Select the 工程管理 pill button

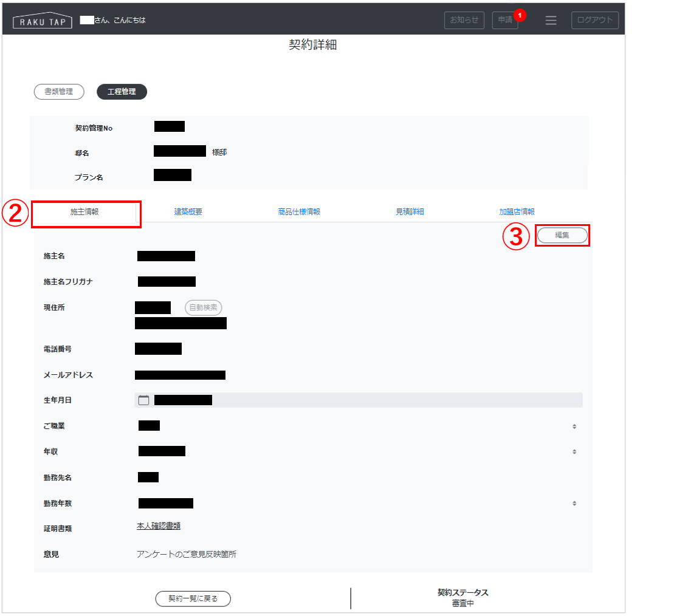point(122,92)
